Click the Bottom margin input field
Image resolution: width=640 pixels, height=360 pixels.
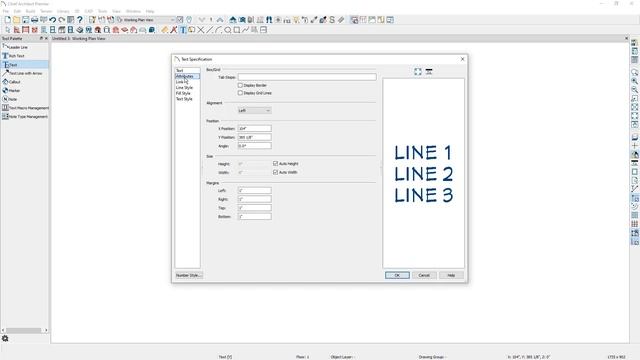pyautogui.click(x=255, y=217)
